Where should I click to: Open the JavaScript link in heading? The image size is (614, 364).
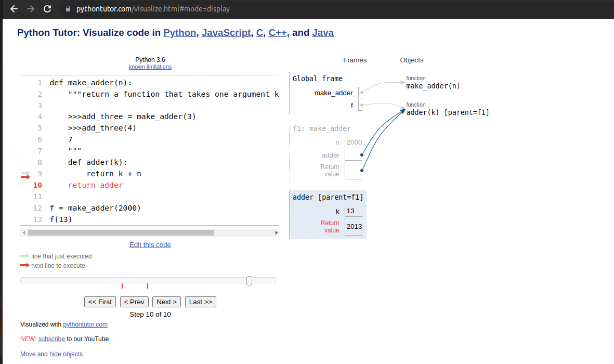coord(226,33)
